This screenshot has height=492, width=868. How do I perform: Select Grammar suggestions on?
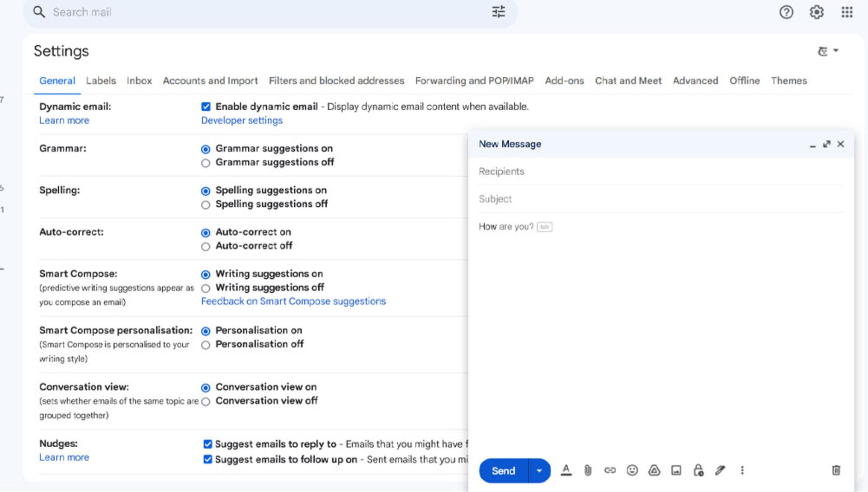pyautogui.click(x=206, y=149)
